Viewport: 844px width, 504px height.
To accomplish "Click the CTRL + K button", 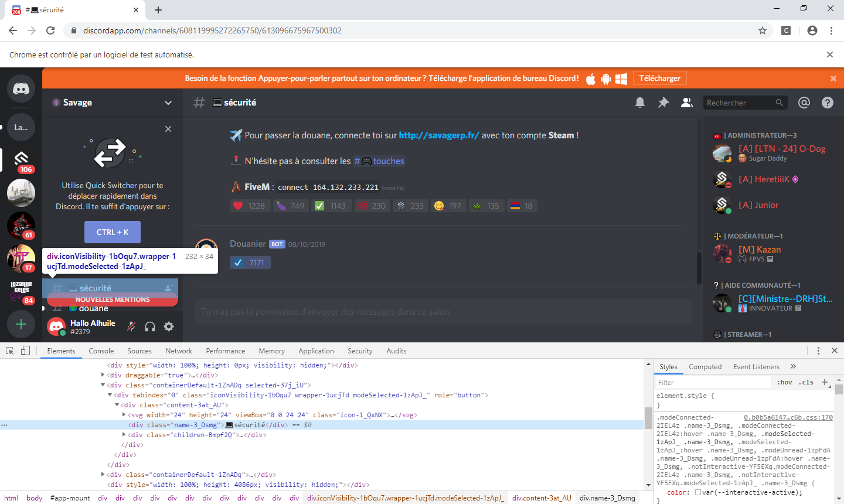I will (113, 232).
